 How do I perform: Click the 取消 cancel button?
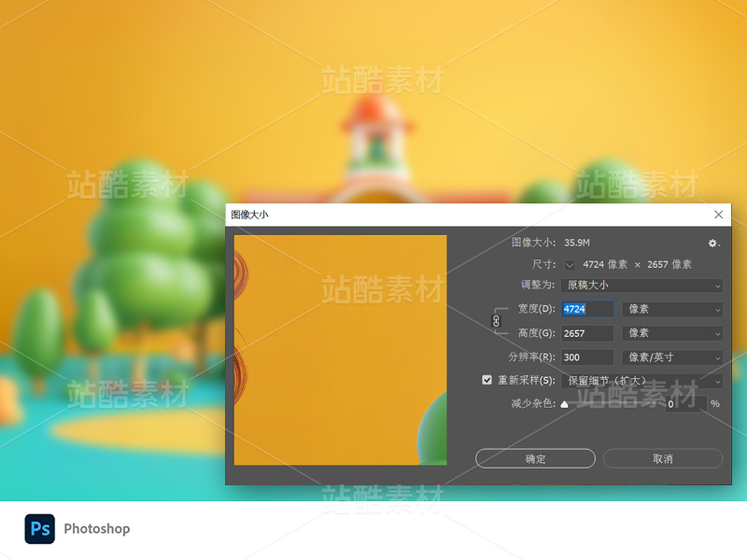662,459
